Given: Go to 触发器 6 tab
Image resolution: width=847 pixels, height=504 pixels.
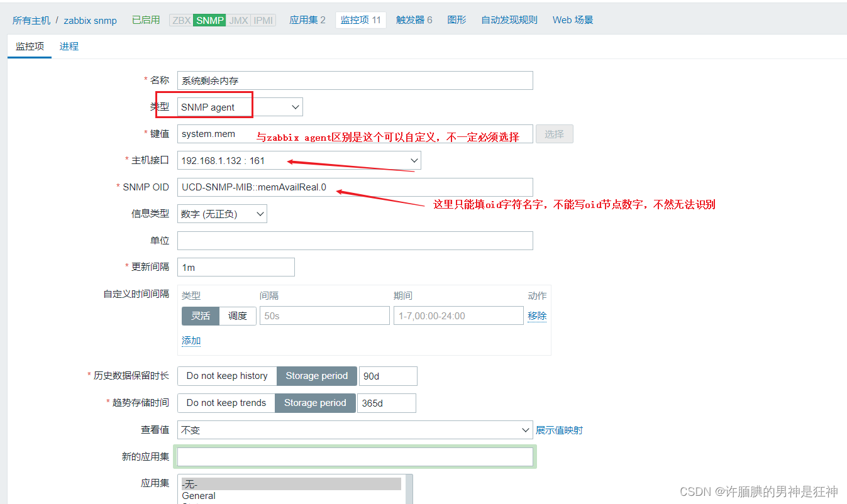Looking at the screenshot, I should (x=414, y=20).
